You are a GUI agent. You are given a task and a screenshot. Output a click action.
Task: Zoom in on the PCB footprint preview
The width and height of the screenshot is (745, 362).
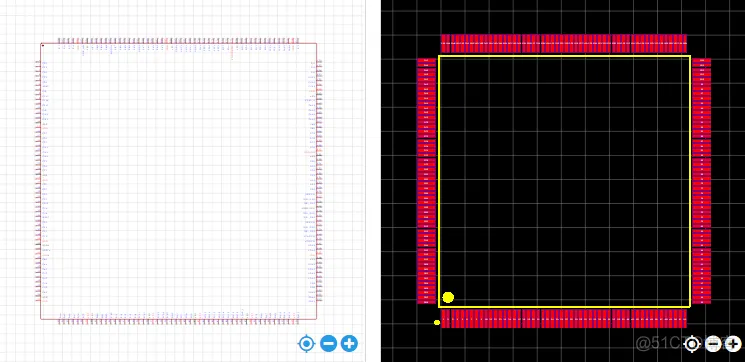pyautogui.click(x=733, y=343)
